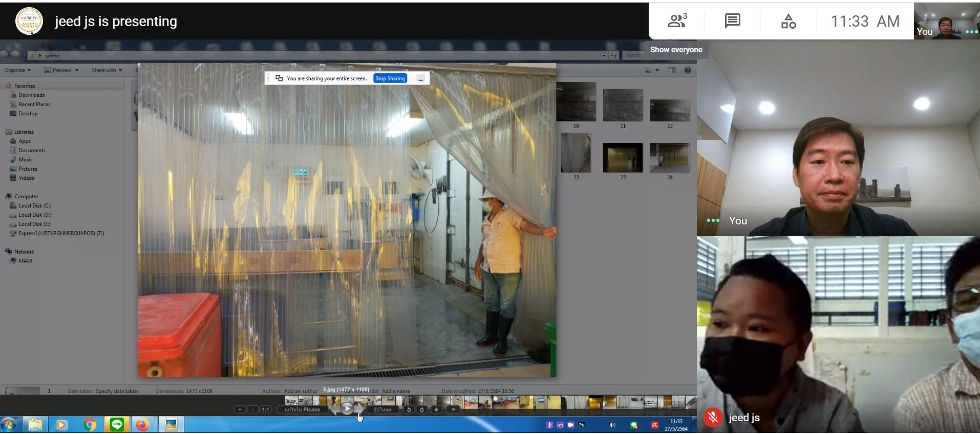Click the Explorer search box
Image resolution: width=980 pixels, height=434 pixels.
[x=658, y=55]
